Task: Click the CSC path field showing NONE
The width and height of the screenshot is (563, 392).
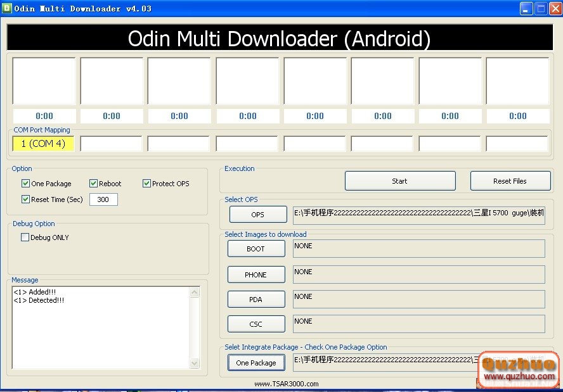Action: click(419, 324)
